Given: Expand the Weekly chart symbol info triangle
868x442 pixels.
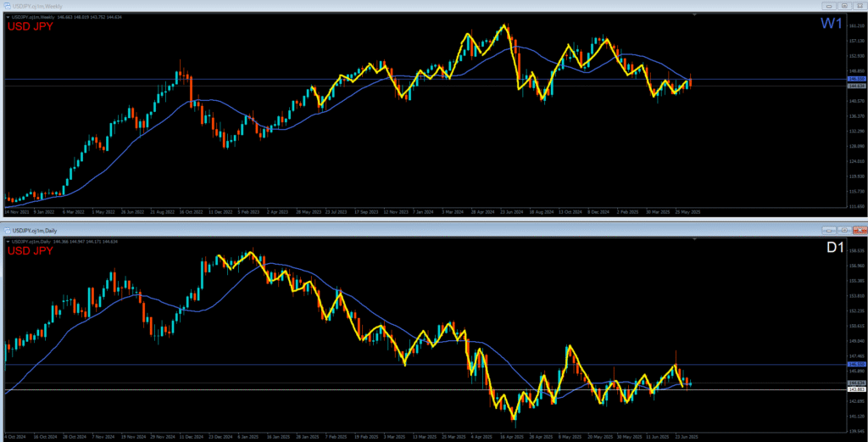Looking at the screenshot, I should 8,17.
